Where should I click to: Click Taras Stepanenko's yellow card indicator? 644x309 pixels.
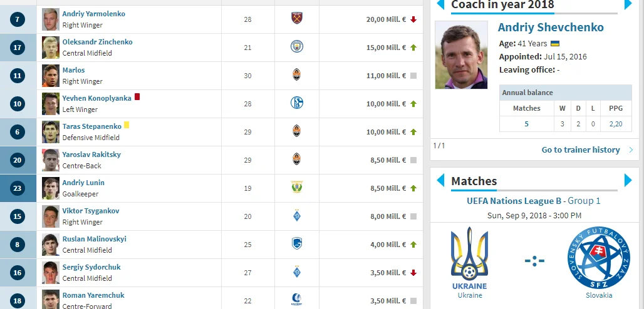point(127,125)
